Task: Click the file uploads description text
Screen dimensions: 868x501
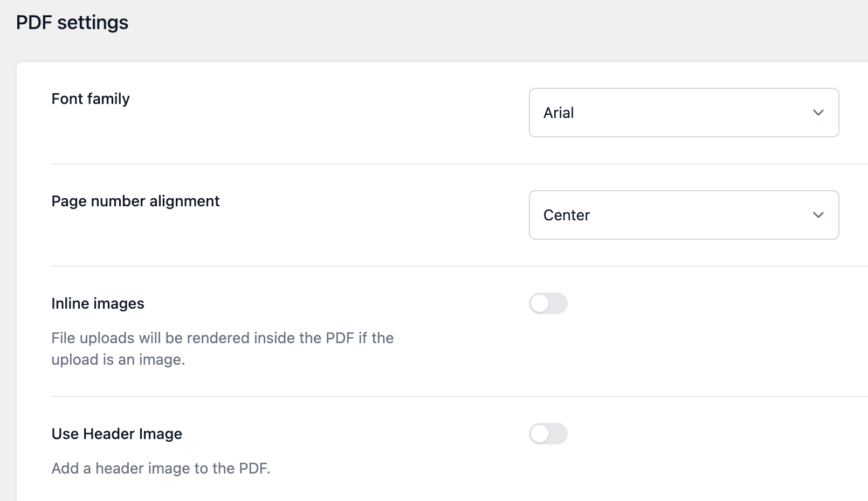Action: pyautogui.click(x=222, y=349)
